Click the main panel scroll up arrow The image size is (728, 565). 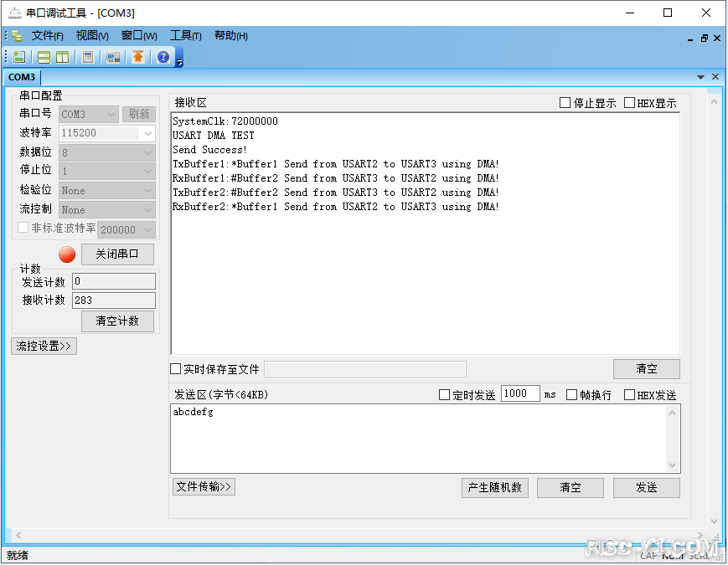click(x=714, y=101)
